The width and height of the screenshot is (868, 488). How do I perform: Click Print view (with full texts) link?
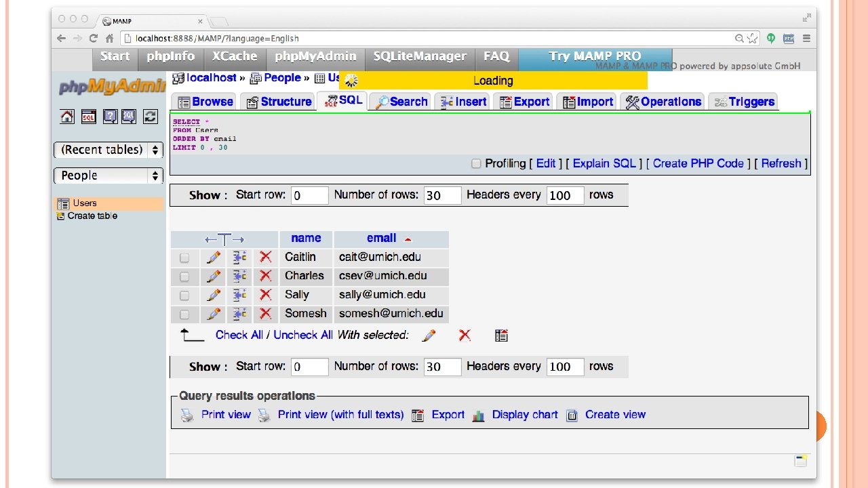click(340, 415)
